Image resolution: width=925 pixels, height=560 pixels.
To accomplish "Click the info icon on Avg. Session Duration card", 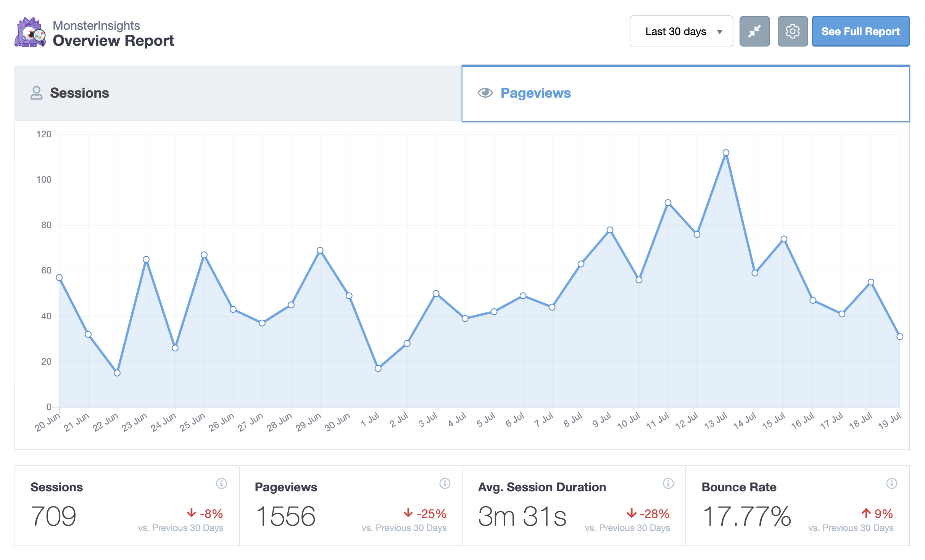I will click(668, 483).
